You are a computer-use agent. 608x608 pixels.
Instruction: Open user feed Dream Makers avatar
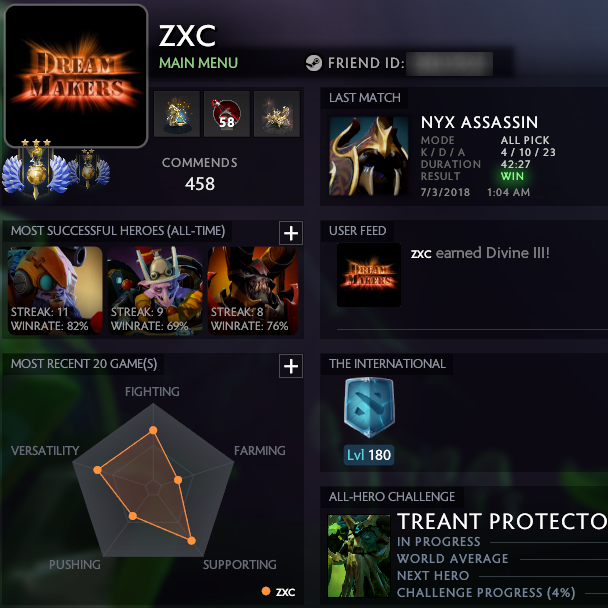coord(369,275)
